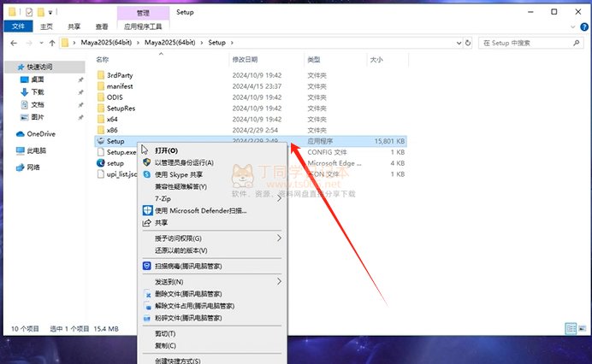This screenshot has width=592, height=364.
Task: Open quick access toolbar customize dropdown
Action: (50, 13)
